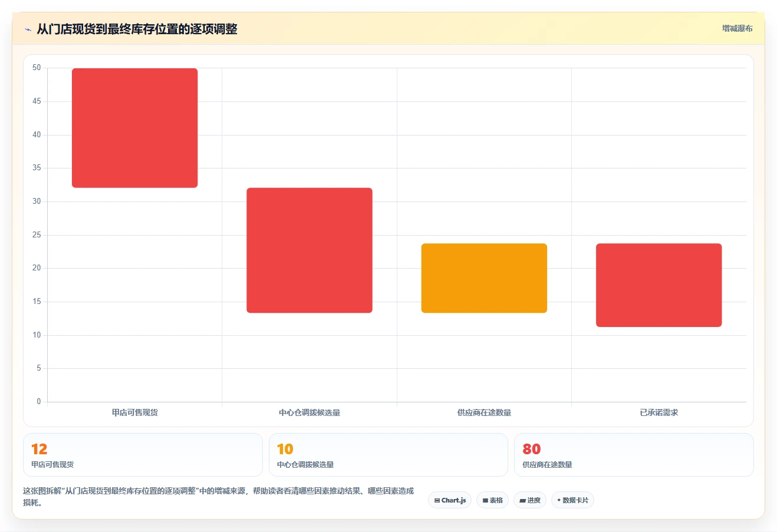Click the 进度 tag chip
The image size is (777, 532).
pos(530,500)
